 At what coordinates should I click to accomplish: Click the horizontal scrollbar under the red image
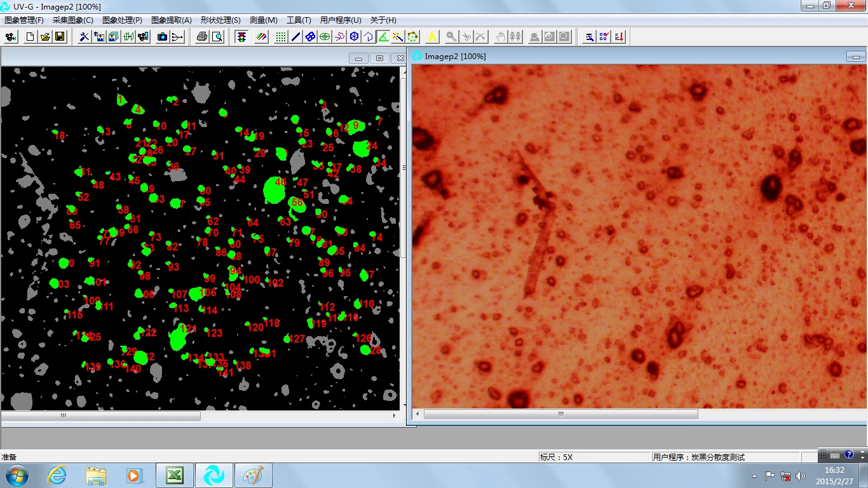(560, 414)
